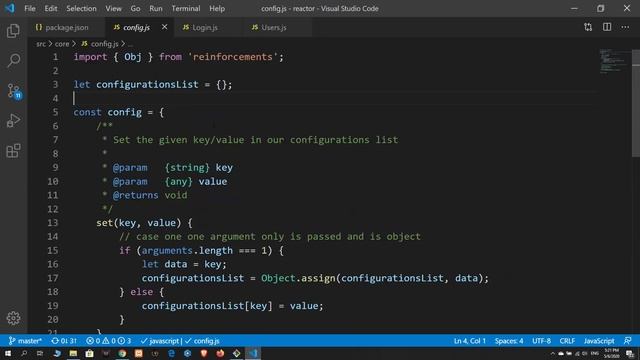This screenshot has height=360, width=640.
Task: Click the src breadcrumb segment
Action: 41,44
